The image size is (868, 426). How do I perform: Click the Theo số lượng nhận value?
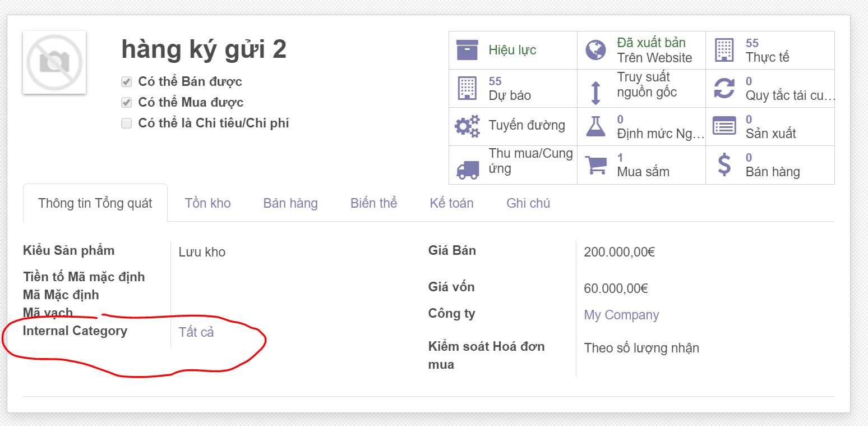click(641, 348)
